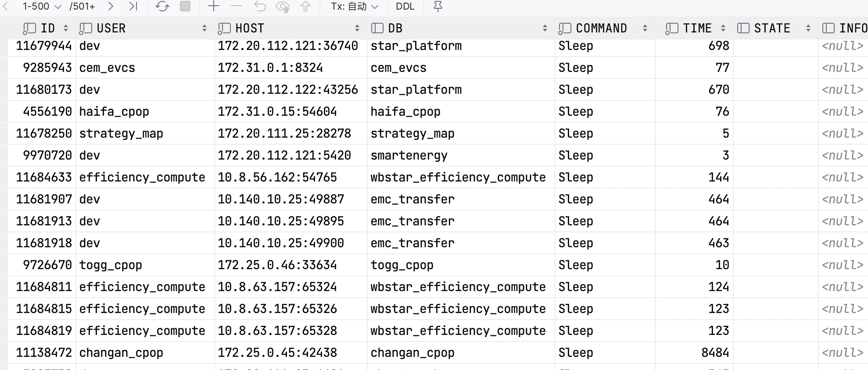This screenshot has width=868, height=370.
Task: Select the TIME cell 670
Action: (x=694, y=89)
